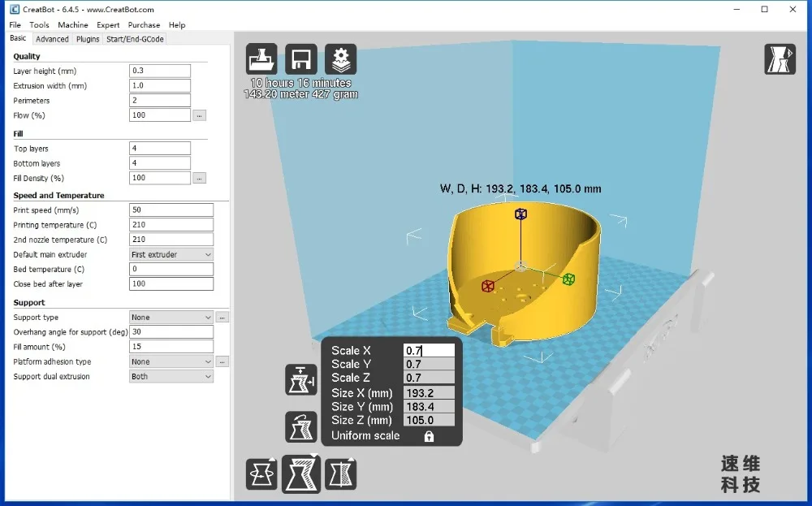Click the Extrusion width input field
The height and width of the screenshot is (506, 812).
159,85
